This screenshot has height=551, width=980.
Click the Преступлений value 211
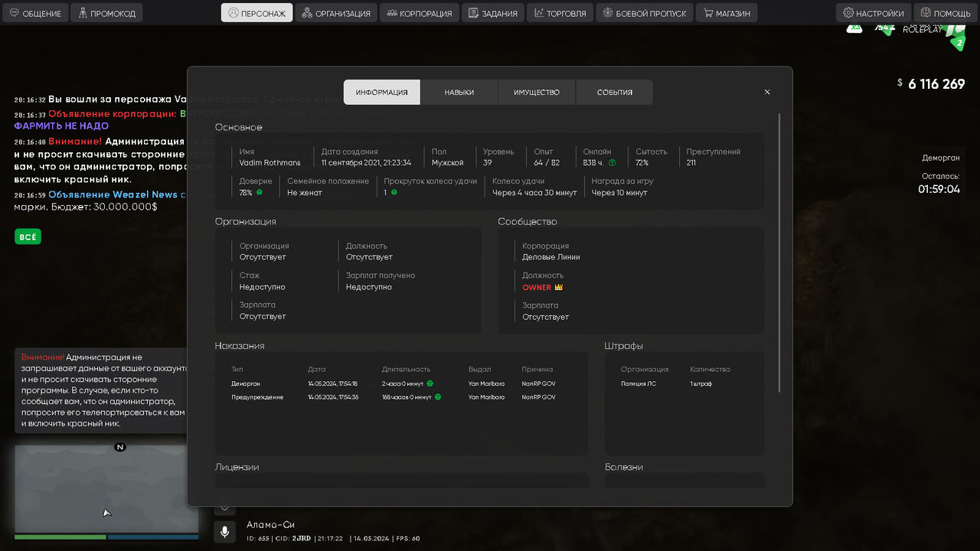pos(691,162)
